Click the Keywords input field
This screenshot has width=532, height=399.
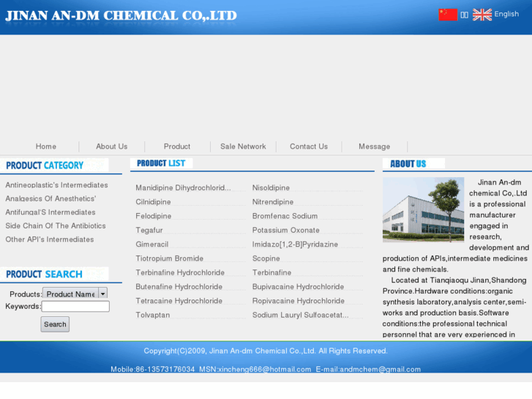(75, 306)
